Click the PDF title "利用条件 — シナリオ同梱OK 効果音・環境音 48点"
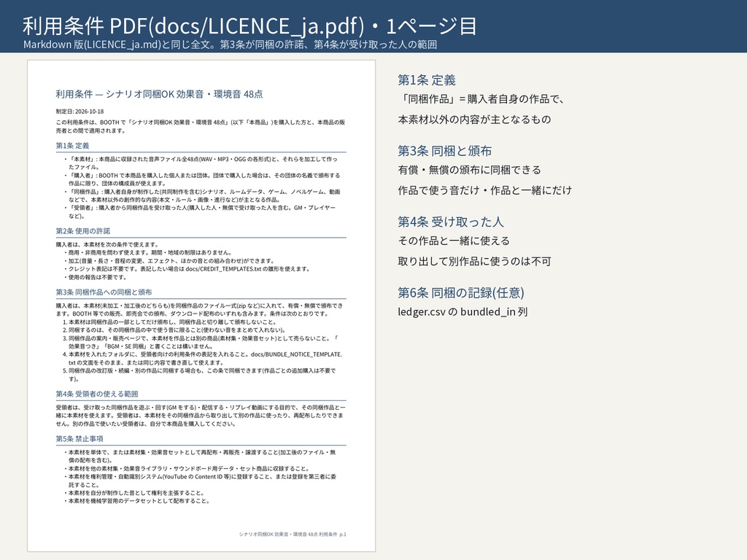The width and height of the screenshot is (747, 560). (x=159, y=94)
